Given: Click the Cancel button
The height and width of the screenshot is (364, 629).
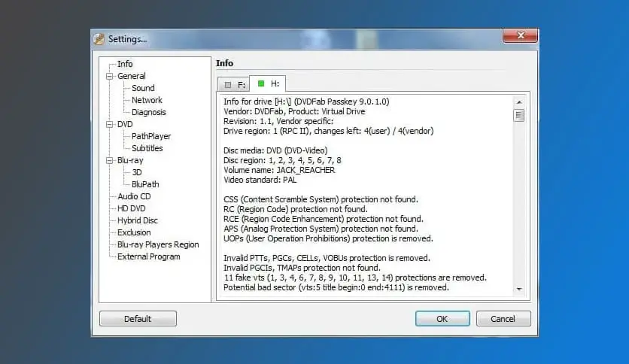Looking at the screenshot, I should pyautogui.click(x=503, y=319).
